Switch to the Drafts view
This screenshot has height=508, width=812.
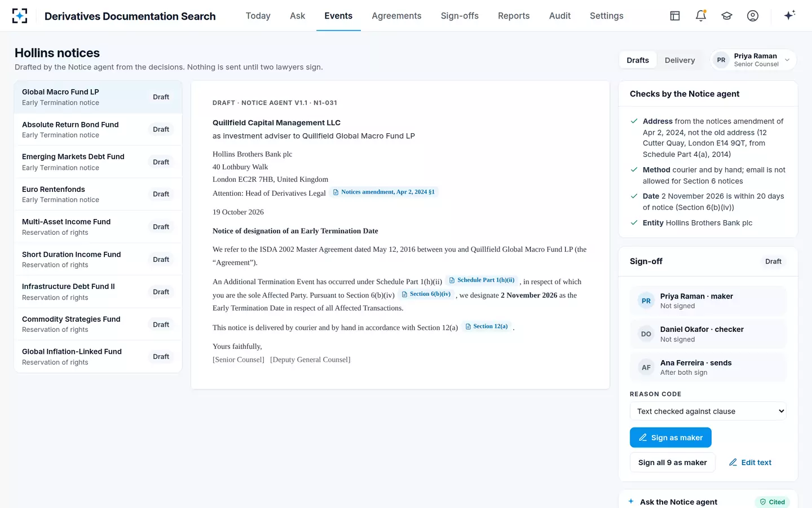pyautogui.click(x=638, y=60)
